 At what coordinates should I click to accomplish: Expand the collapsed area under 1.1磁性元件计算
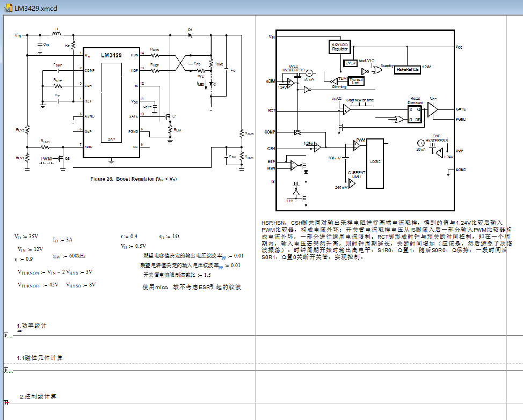click(x=5, y=370)
